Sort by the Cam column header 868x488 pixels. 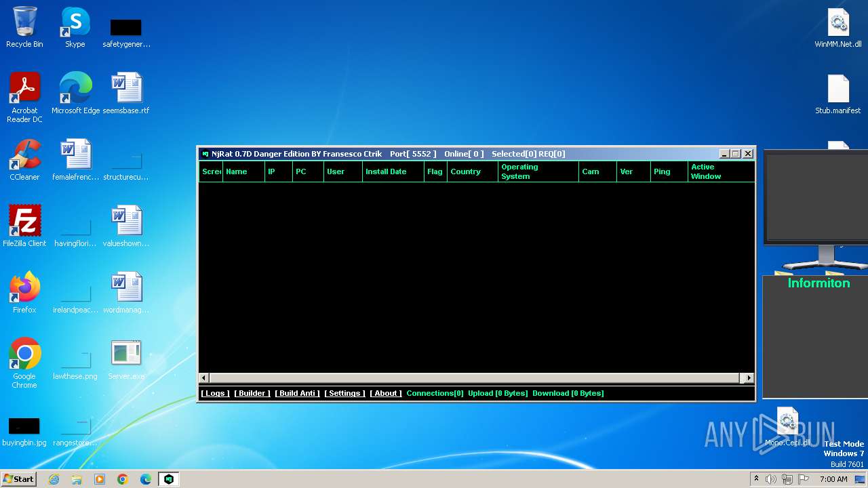[598, 171]
